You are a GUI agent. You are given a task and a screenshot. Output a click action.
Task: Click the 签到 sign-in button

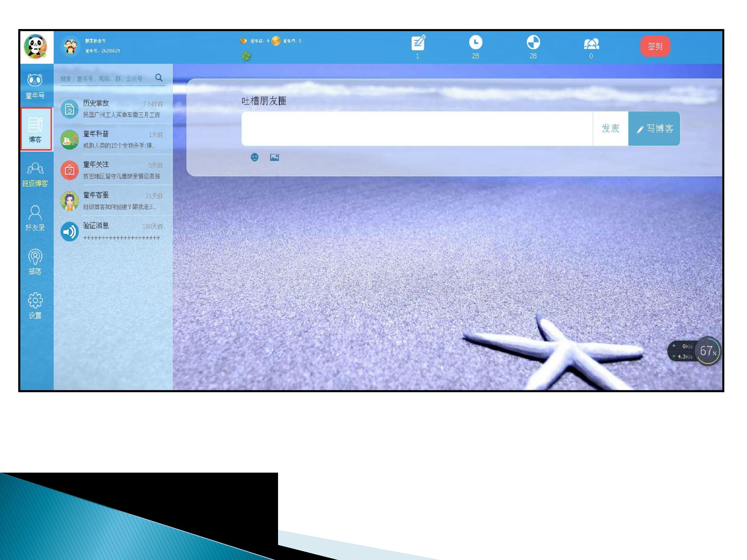pos(655,46)
